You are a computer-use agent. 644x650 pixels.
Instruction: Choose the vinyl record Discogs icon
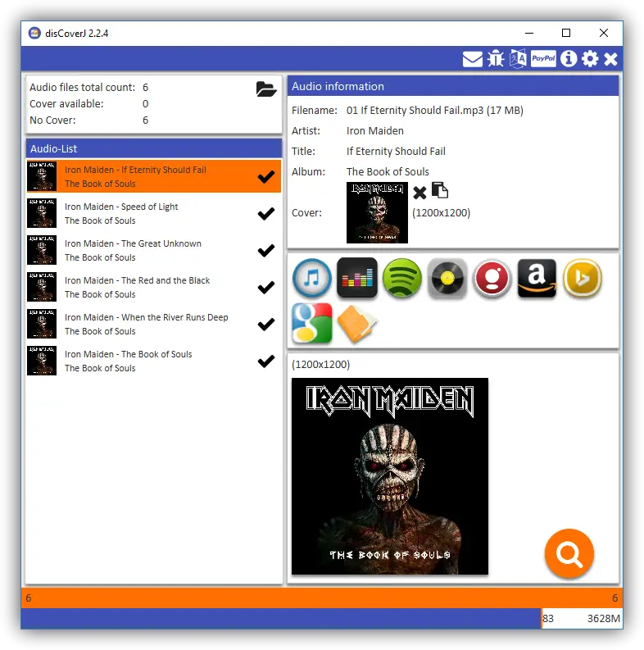click(447, 278)
